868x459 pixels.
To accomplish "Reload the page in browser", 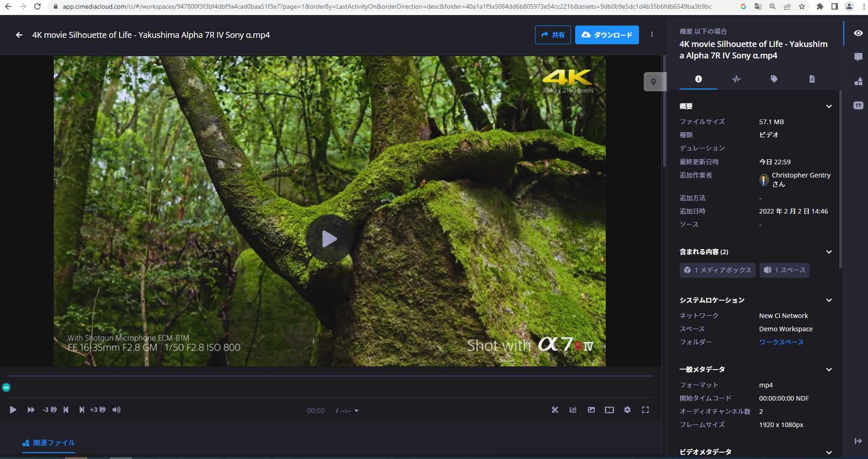I will point(37,6).
